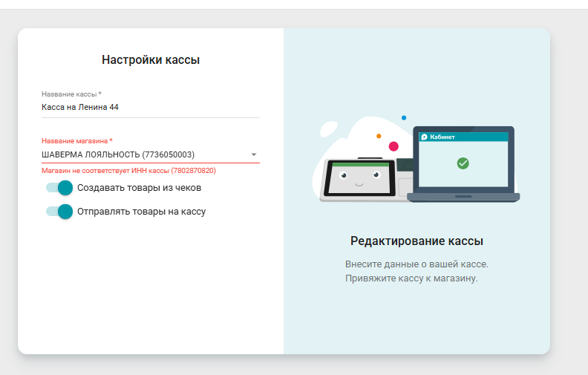
Task: Click the blue dot above the laptop
Action: [404, 118]
